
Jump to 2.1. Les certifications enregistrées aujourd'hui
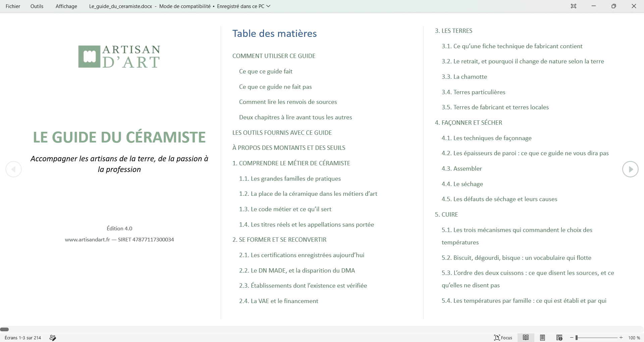click(302, 255)
